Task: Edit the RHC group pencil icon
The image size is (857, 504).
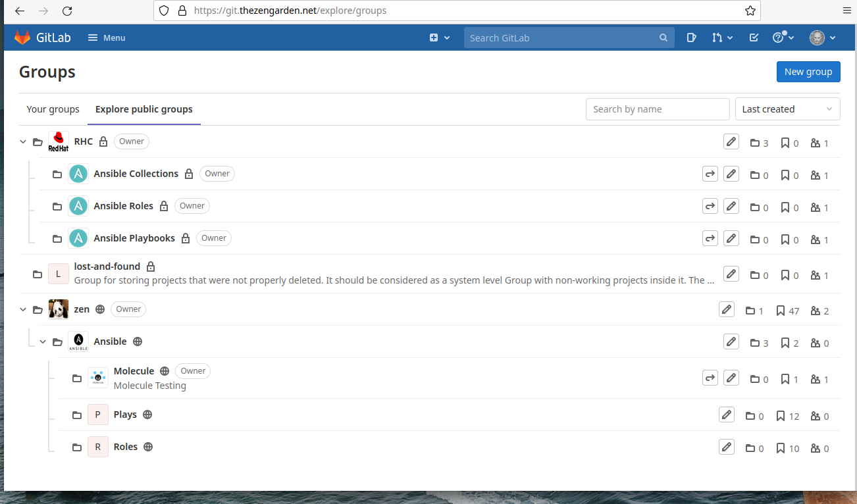Action: 731,141
